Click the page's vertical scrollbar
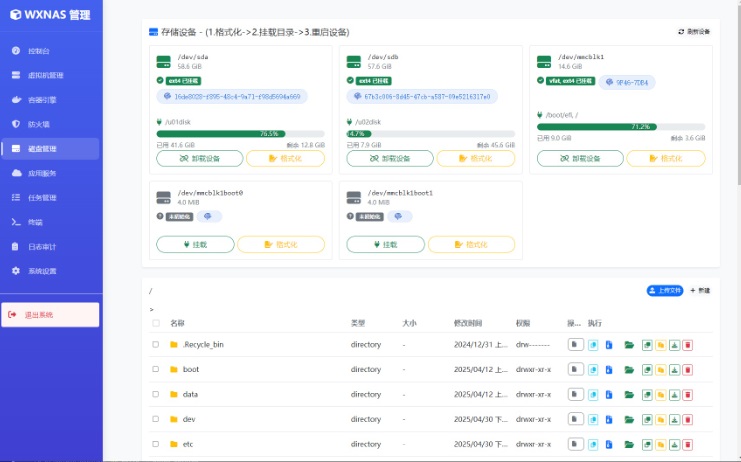The image size is (741, 462). tap(738, 94)
